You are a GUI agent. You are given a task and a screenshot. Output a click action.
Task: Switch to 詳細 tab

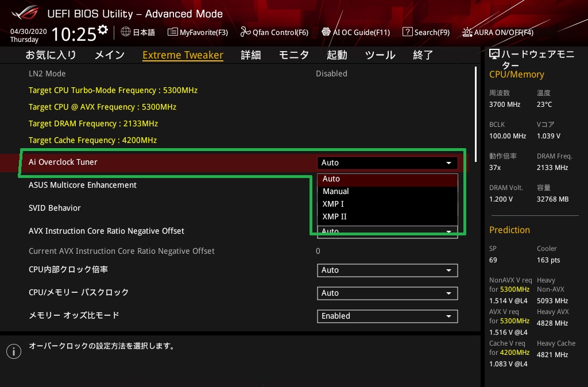(x=251, y=55)
